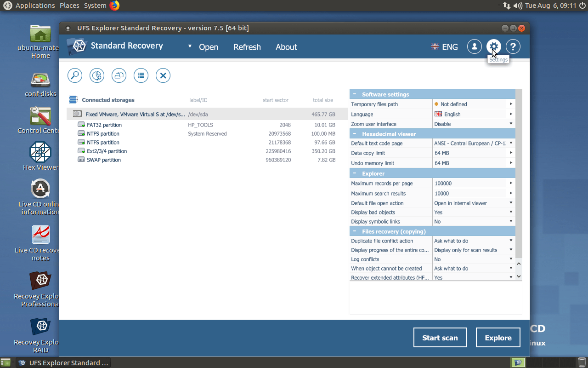Click the Firefox icon in top panel

tap(114, 6)
